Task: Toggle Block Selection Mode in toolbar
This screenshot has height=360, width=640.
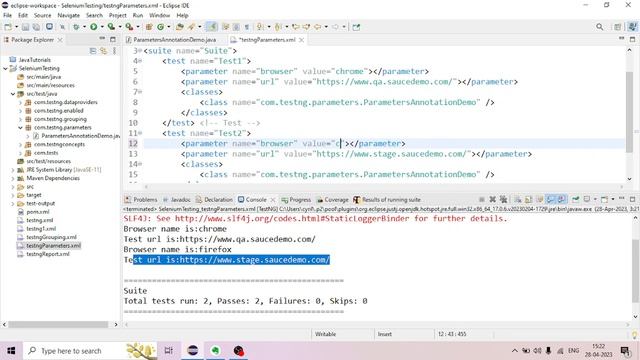Action: [x=236, y=27]
